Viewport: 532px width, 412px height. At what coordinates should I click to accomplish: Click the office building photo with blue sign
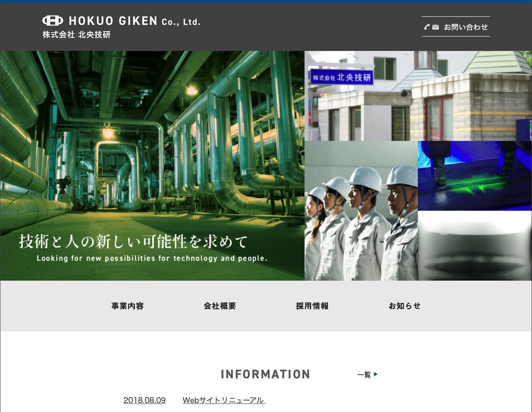418,96
